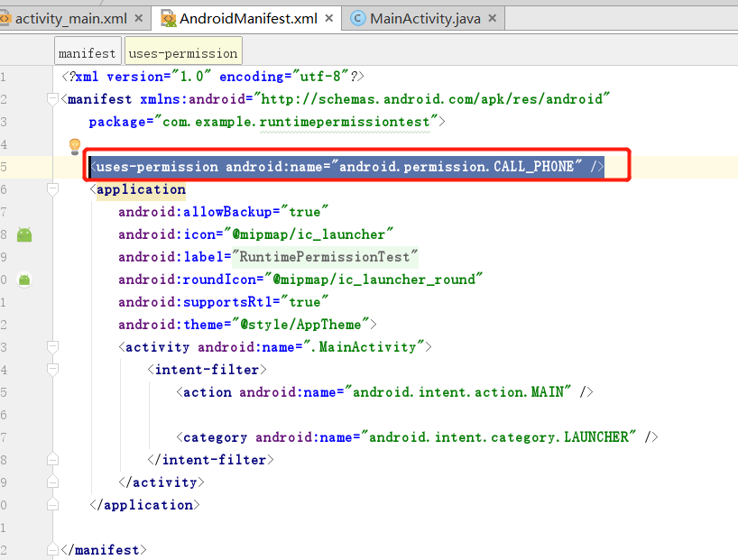Image resolution: width=738 pixels, height=560 pixels.
Task: Click the round Android icon beside roundIcon line
Action: tap(24, 280)
